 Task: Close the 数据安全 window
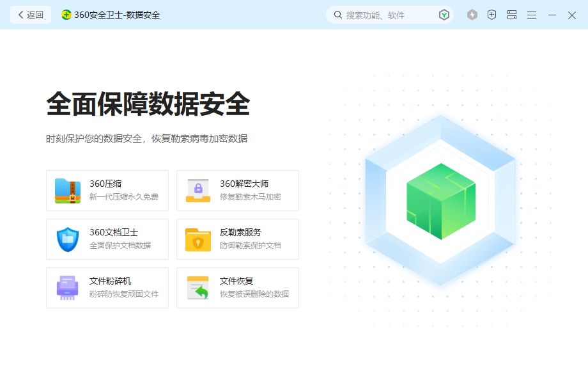pyautogui.click(x=572, y=15)
